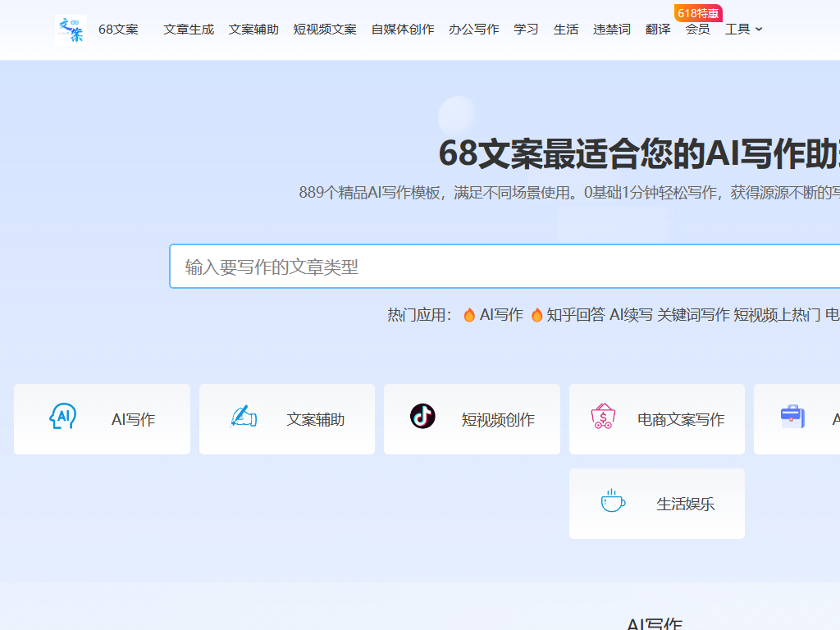Select the 关键词写作 hot app link
The width and height of the screenshot is (840, 630).
tap(693, 315)
